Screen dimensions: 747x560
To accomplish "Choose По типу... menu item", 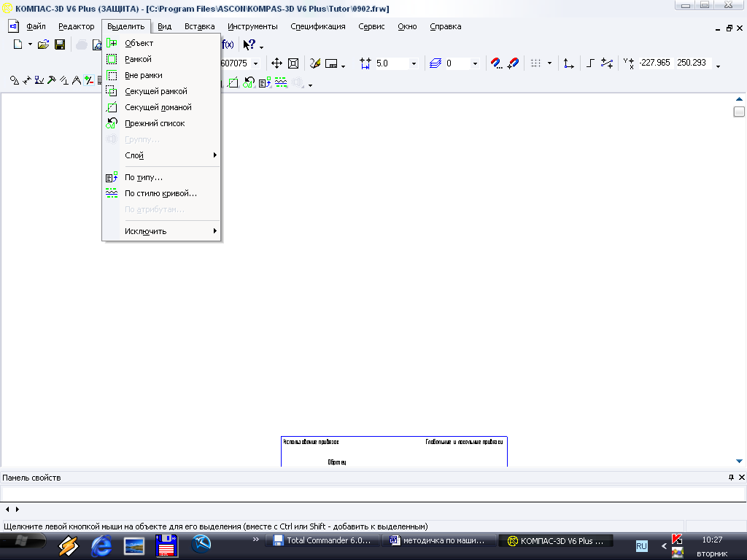I will coord(161,177).
